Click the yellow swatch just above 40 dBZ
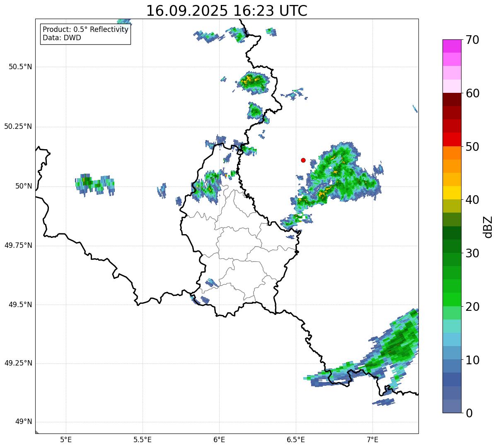The height and width of the screenshot is (448, 498). 454,193
